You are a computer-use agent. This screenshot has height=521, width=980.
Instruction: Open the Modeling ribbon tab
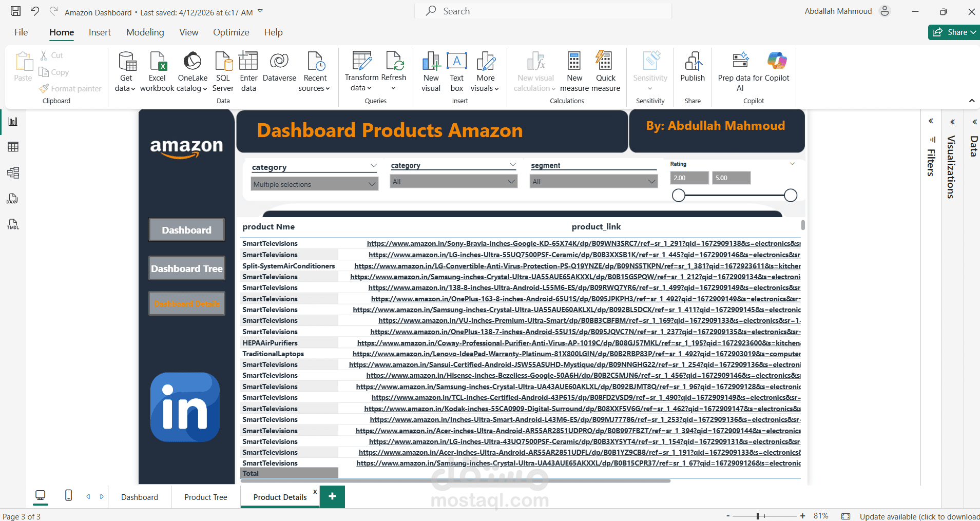coord(145,32)
